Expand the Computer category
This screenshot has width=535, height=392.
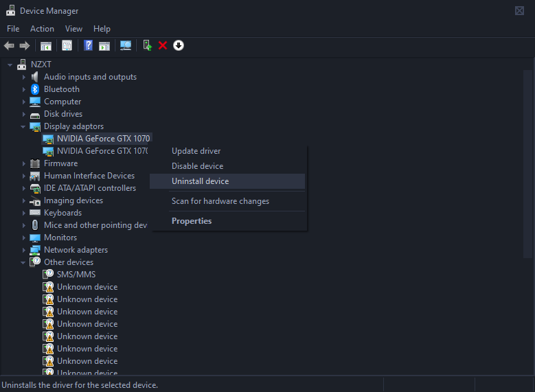23,102
